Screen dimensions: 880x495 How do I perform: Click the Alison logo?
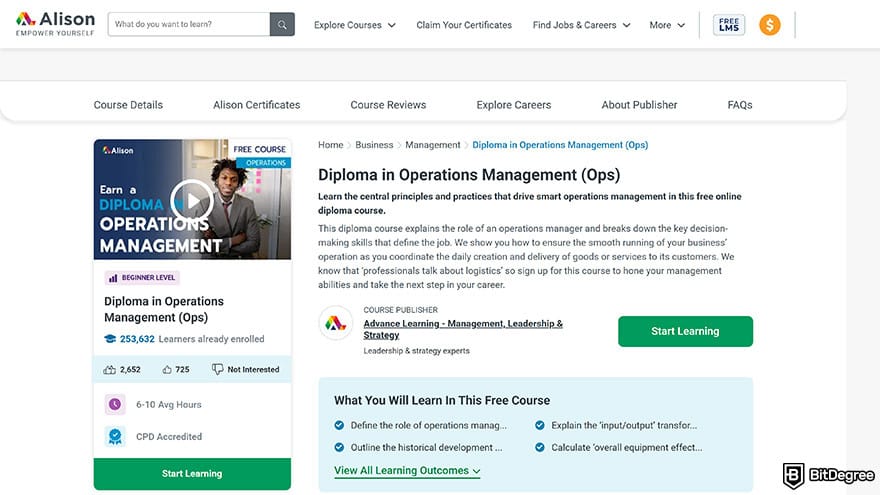(x=55, y=24)
